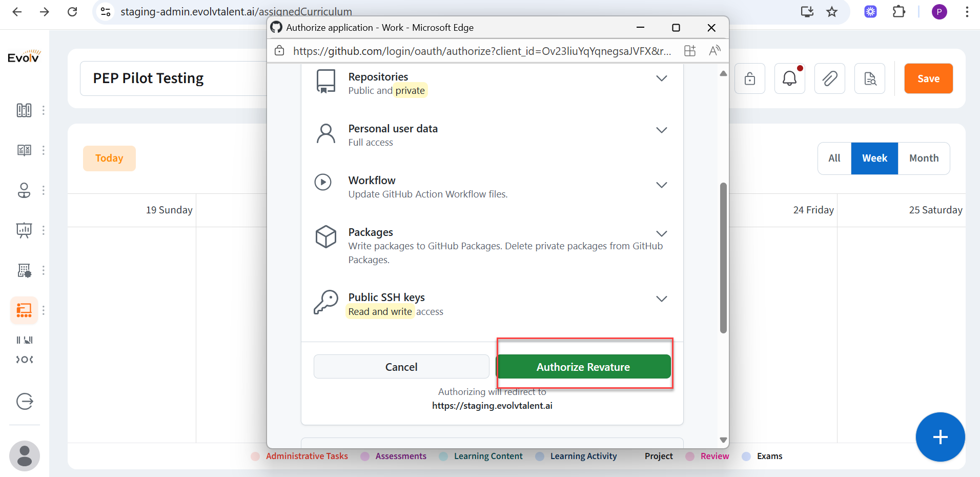The image size is (980, 477).
Task: Click the GitHub icon in popup title bar
Action: pyautogui.click(x=276, y=27)
